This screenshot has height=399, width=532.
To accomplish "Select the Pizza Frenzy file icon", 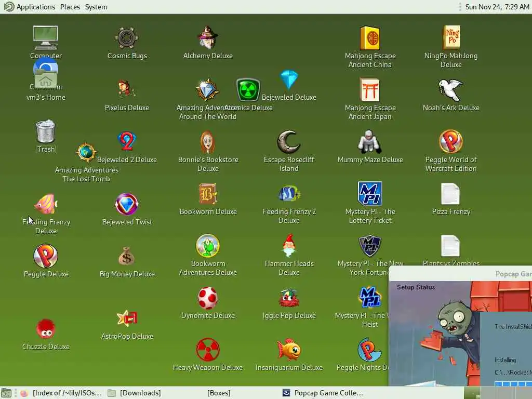I will tap(450, 194).
